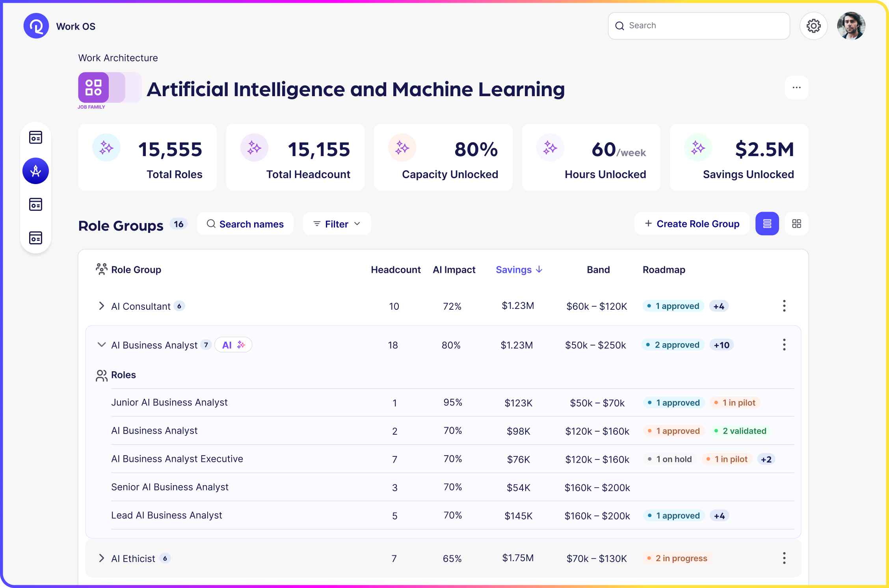889x588 pixels.
Task: Open AI Ethicist row kebab menu
Action: [x=784, y=558]
